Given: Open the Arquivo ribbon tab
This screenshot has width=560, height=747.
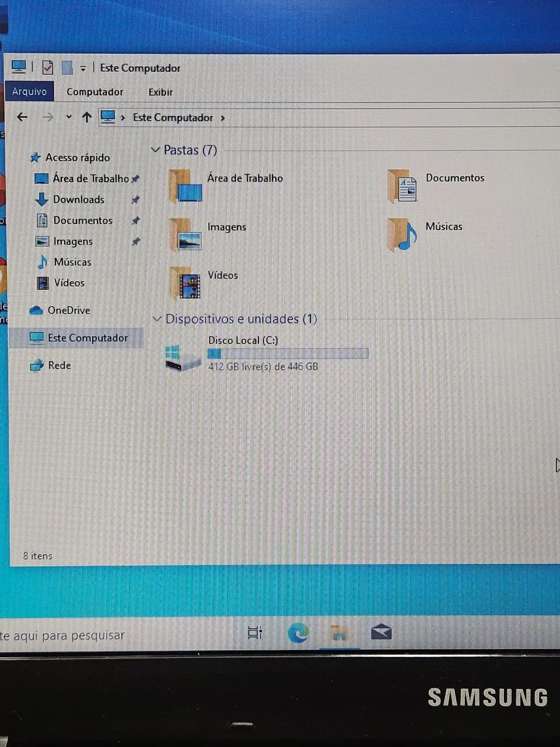Looking at the screenshot, I should point(29,92).
